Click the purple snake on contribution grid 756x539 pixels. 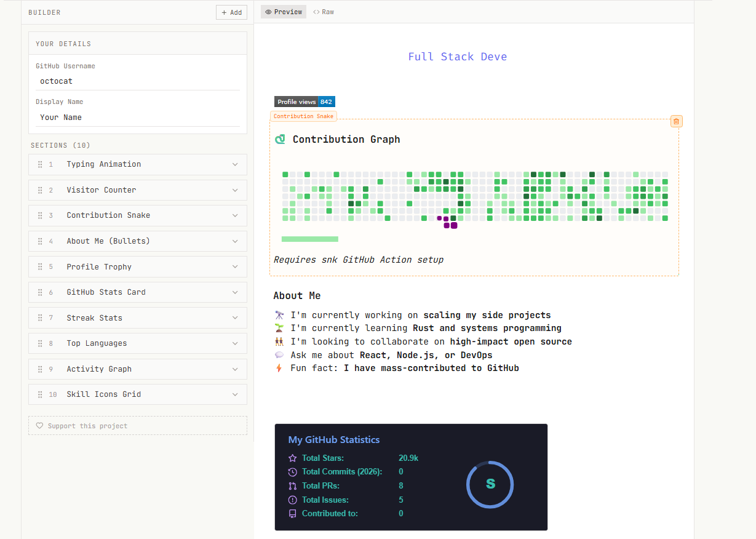(447, 222)
